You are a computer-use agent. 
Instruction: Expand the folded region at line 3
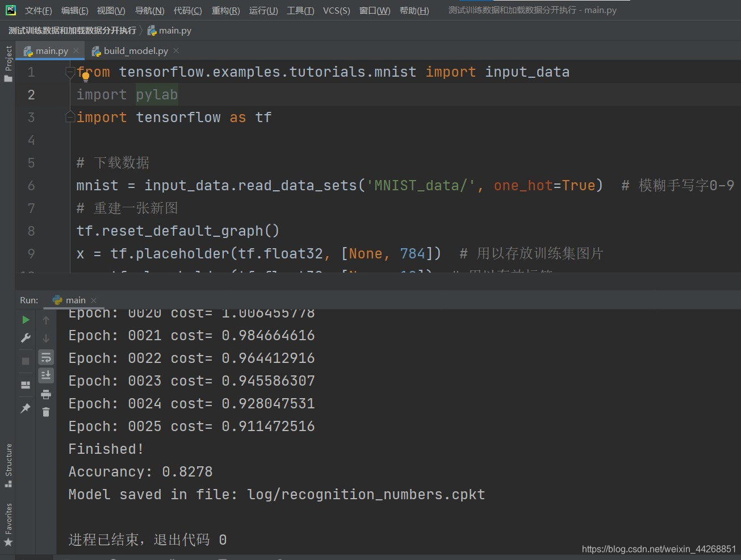tap(70, 117)
